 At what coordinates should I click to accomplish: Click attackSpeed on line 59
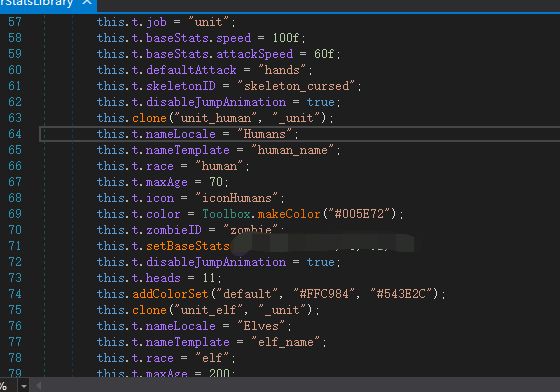click(x=255, y=54)
